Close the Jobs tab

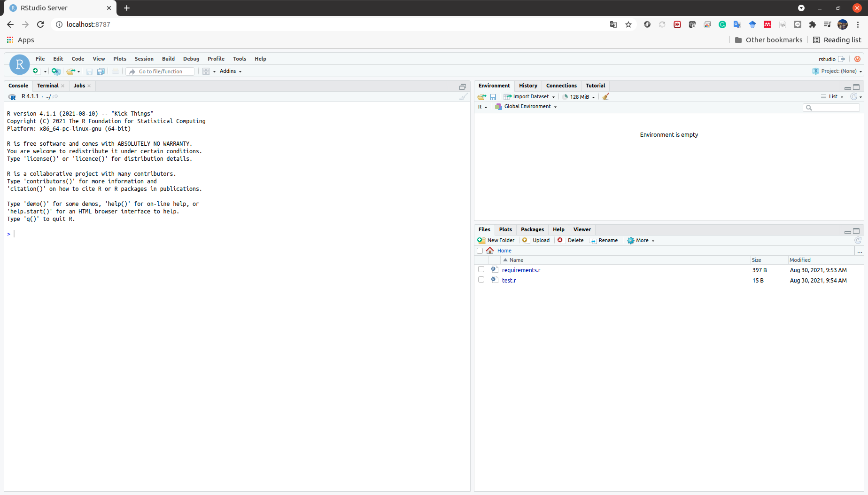click(89, 86)
